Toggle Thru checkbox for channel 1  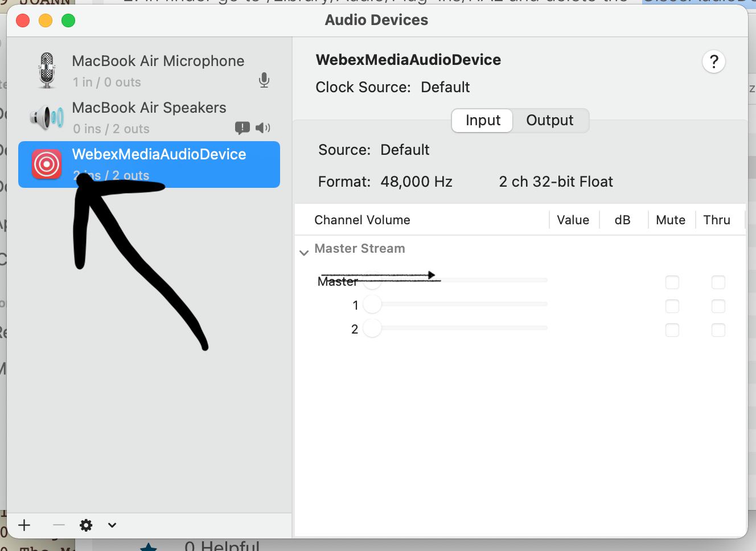[x=718, y=306]
